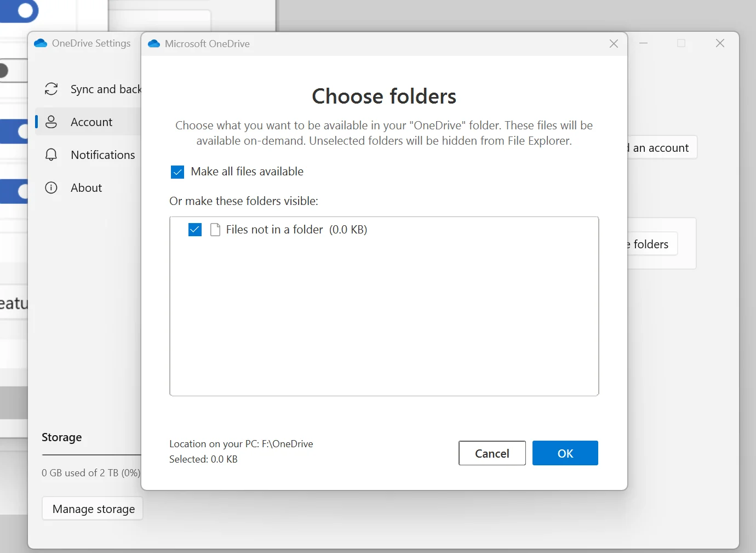
Task: Close the Microsoft OneDrive dialog
Action: [x=614, y=44]
